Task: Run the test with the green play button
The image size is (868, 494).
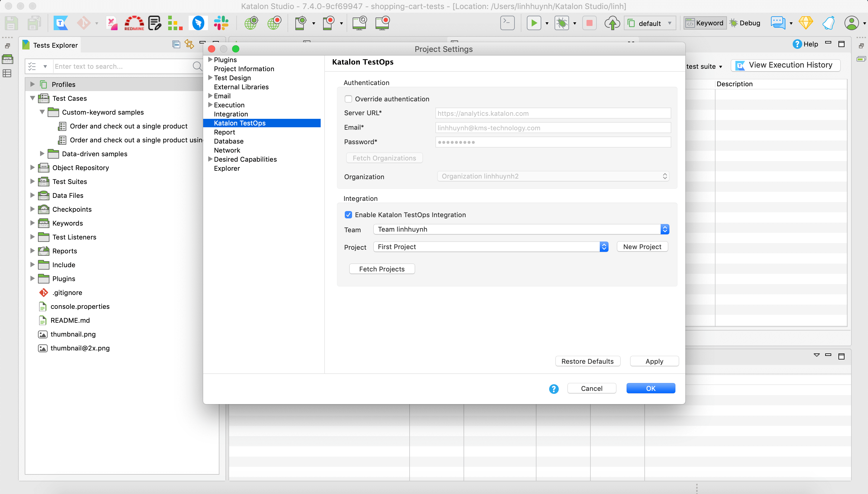Action: [x=534, y=23]
